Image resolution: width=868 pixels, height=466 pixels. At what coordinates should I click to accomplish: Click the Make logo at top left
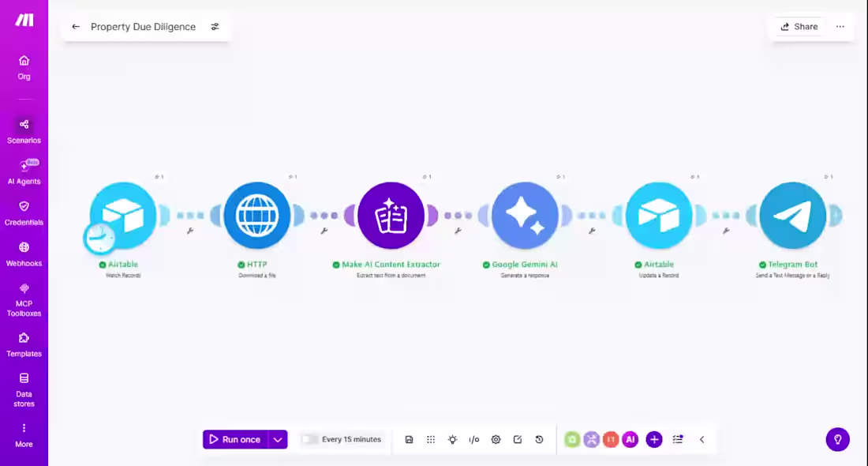pos(24,20)
